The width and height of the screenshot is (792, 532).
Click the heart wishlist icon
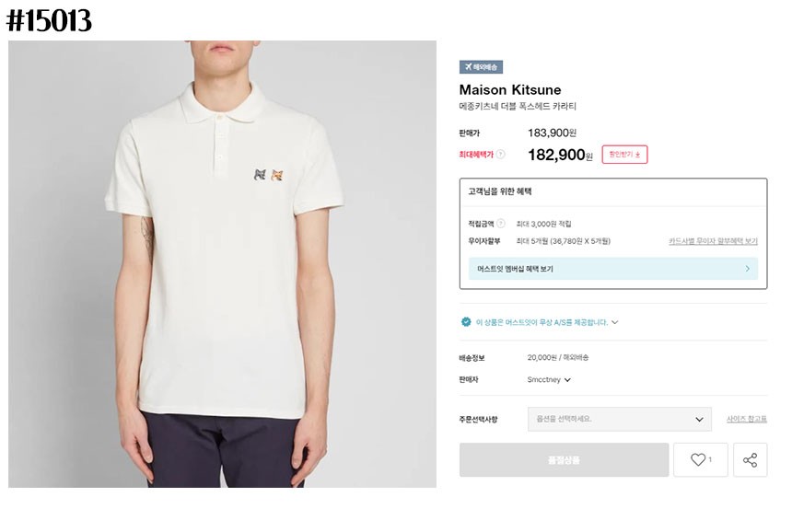[698, 459]
